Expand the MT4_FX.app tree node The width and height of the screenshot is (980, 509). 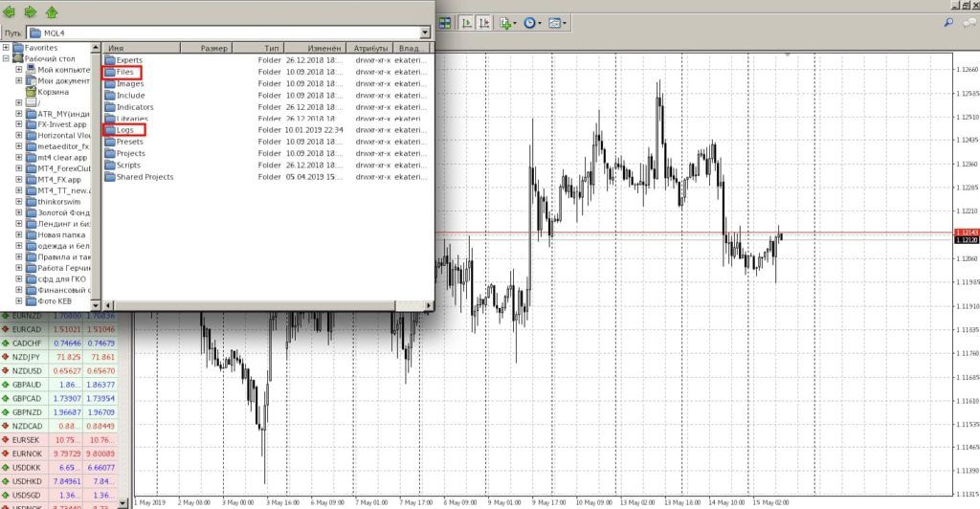click(18, 179)
